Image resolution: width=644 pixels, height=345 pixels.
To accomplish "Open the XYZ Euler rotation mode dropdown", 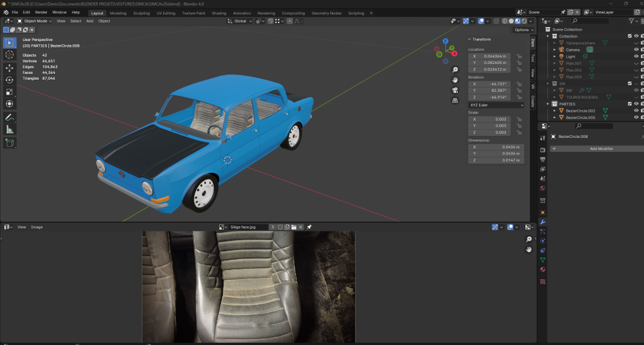I will coord(496,105).
